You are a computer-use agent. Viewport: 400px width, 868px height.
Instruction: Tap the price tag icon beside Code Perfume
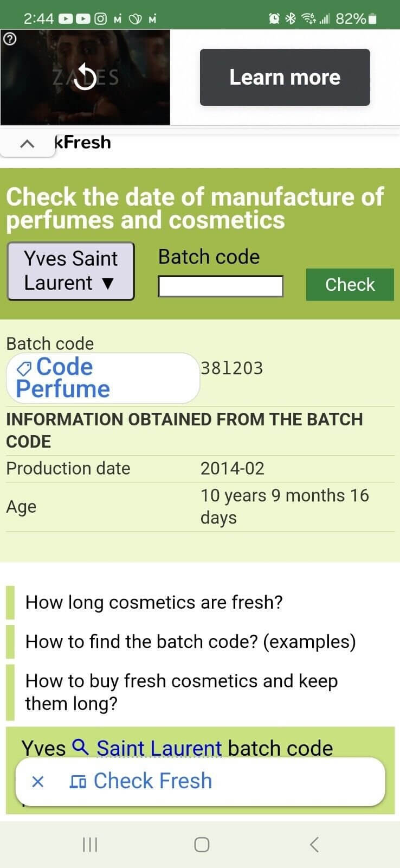click(x=24, y=369)
